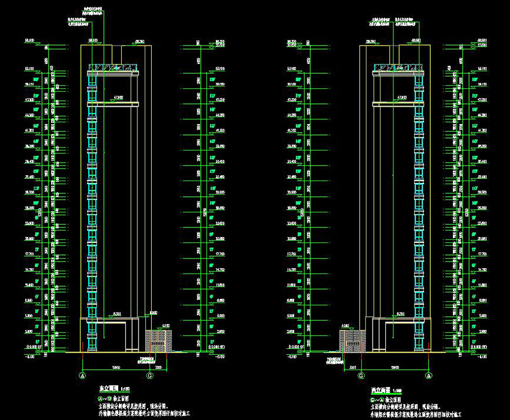
Task: Select the gray annex building in the east elevation
Action: [x=158, y=341]
